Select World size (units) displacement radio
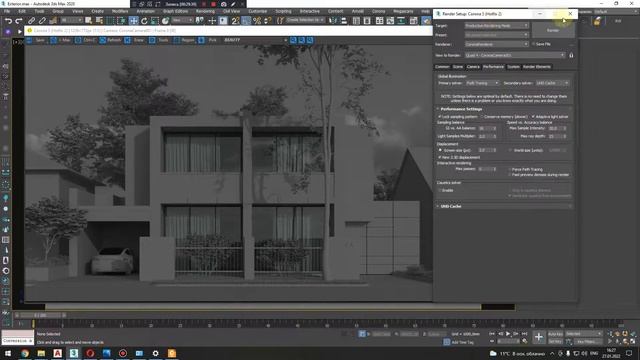Image resolution: width=640 pixels, height=360 pixels. coord(510,150)
